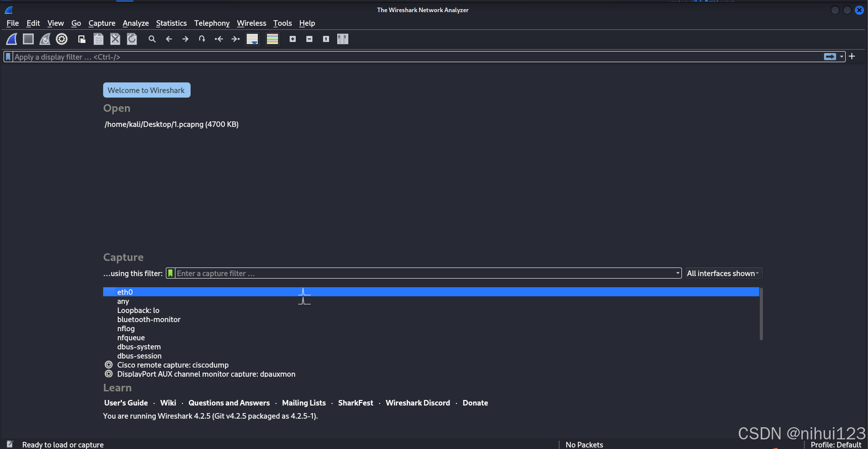Open the Wireshark Discord link

tap(418, 403)
